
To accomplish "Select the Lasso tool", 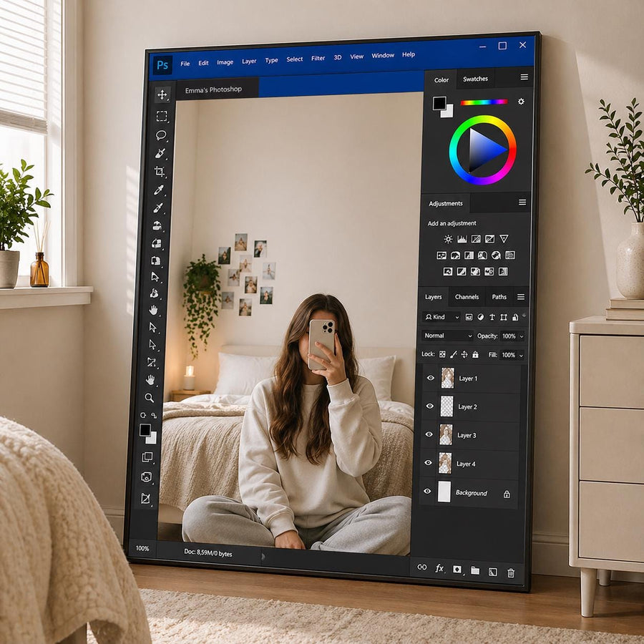I will 161,135.
